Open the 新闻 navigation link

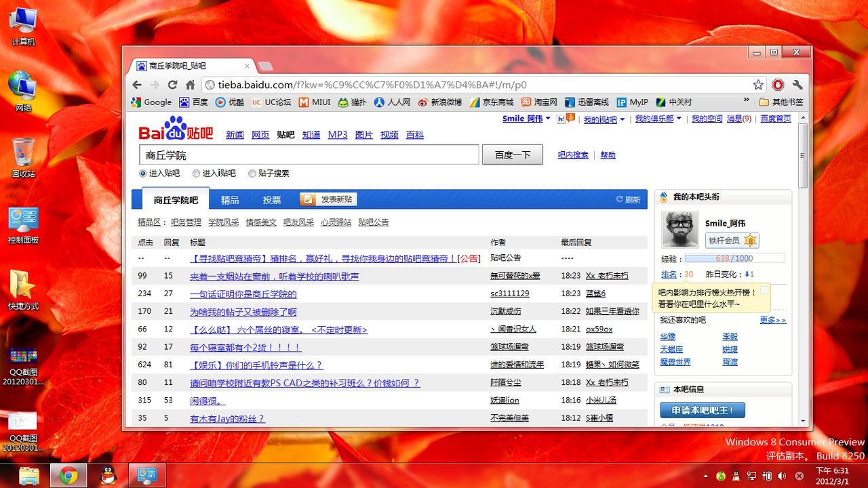pos(235,135)
